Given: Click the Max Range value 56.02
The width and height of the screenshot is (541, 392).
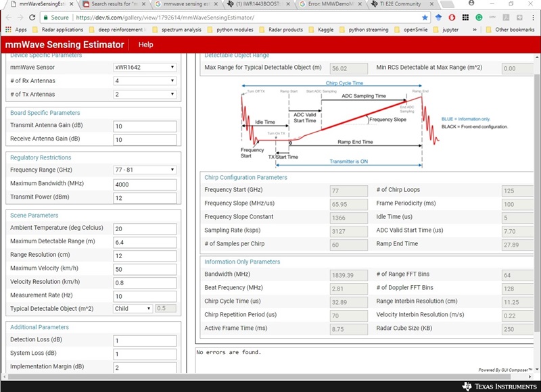Looking at the screenshot, I should (349, 68).
